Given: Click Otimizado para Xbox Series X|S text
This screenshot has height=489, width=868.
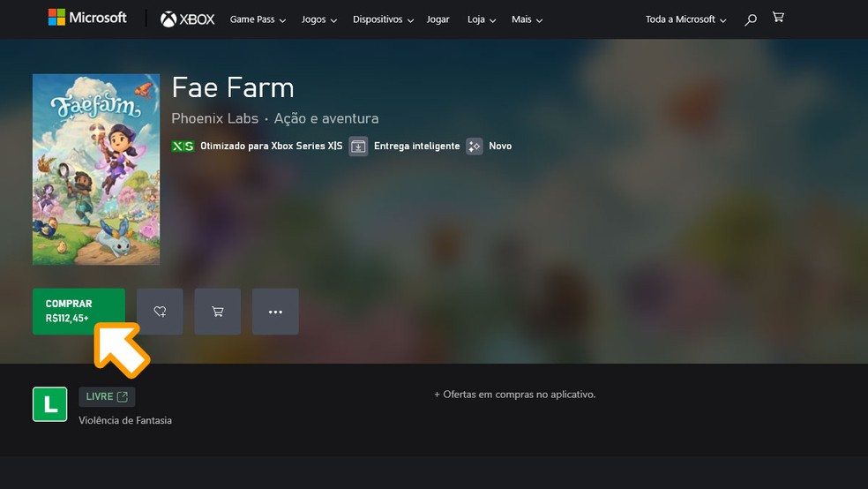Looking at the screenshot, I should click(272, 147).
